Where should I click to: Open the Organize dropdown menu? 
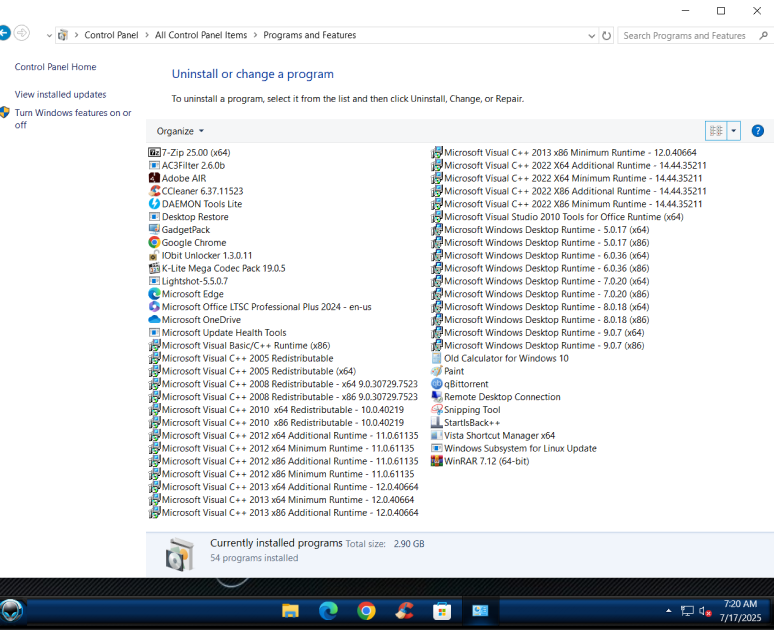(180, 131)
